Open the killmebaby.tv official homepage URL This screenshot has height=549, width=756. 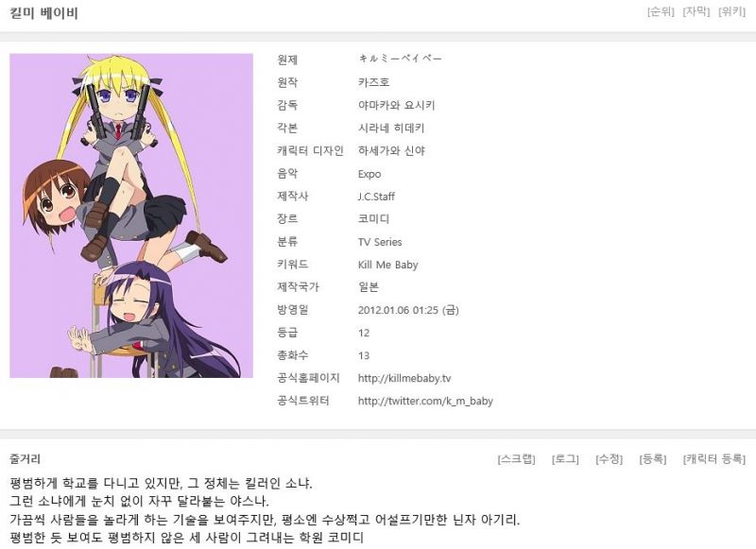tap(404, 378)
